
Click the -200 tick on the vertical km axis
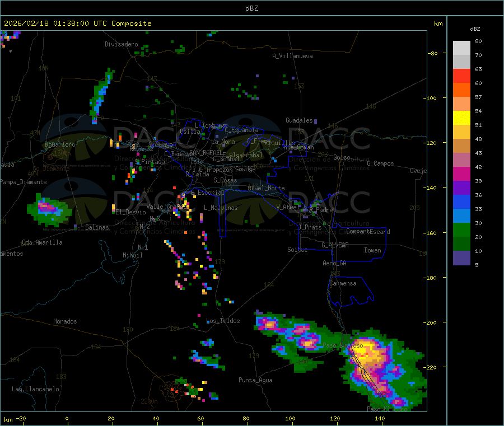(430, 322)
